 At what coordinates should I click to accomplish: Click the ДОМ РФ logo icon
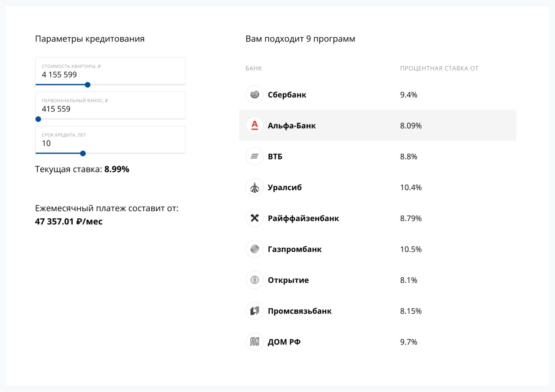click(x=255, y=342)
